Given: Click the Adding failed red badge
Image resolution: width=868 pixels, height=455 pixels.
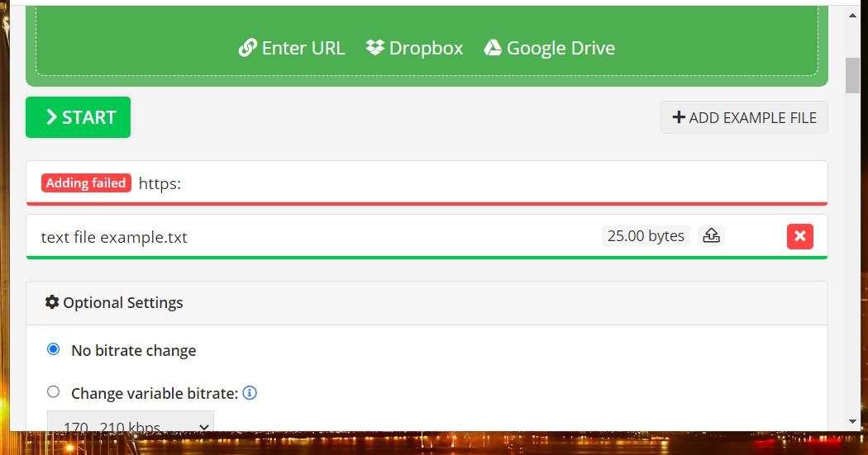Looking at the screenshot, I should pyautogui.click(x=86, y=183).
